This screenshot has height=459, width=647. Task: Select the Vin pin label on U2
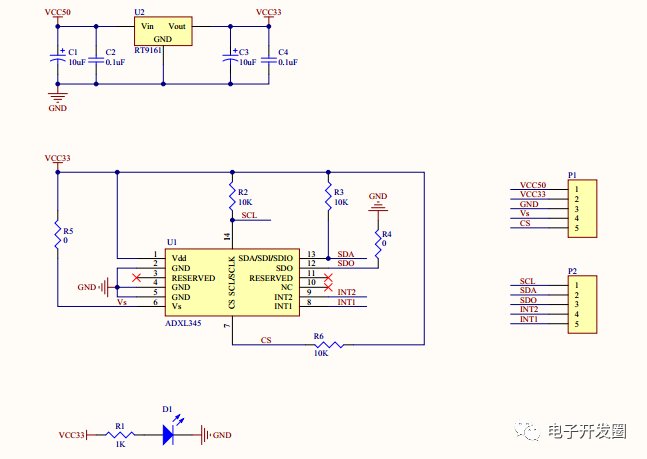click(x=147, y=26)
